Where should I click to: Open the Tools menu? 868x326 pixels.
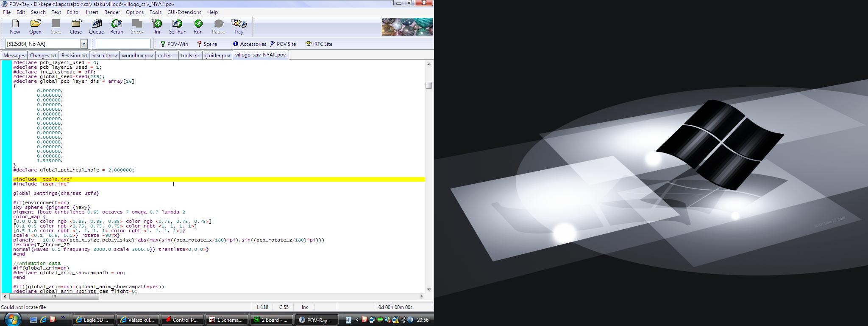pyautogui.click(x=156, y=12)
